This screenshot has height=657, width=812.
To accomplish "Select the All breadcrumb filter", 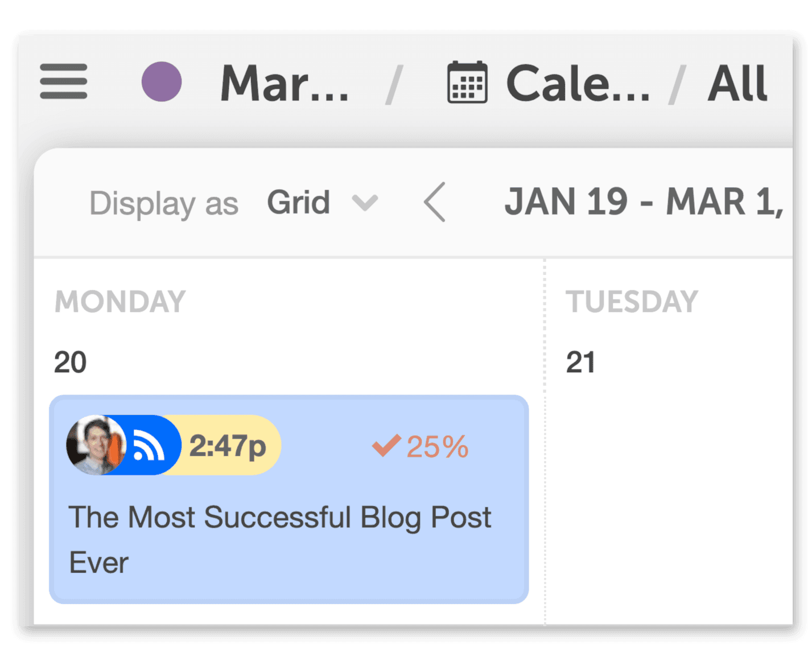I will pyautogui.click(x=737, y=83).
